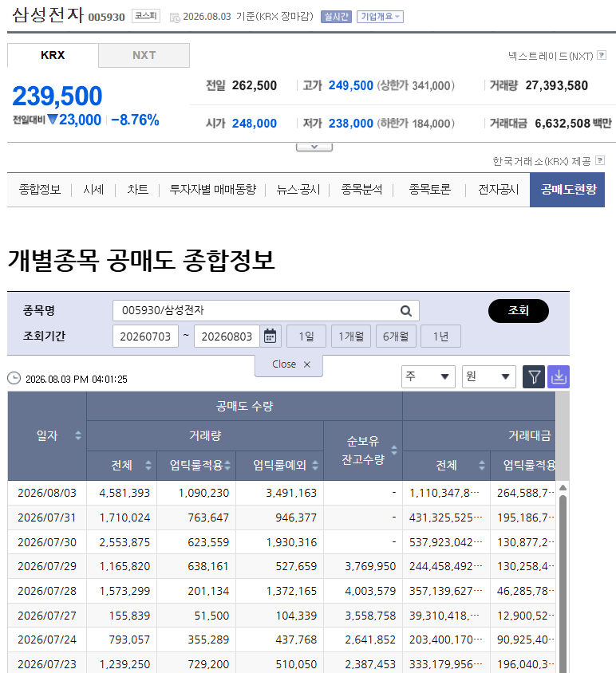Expand the quote details chevron below the price panel
The height and width of the screenshot is (673, 616).
click(314, 148)
